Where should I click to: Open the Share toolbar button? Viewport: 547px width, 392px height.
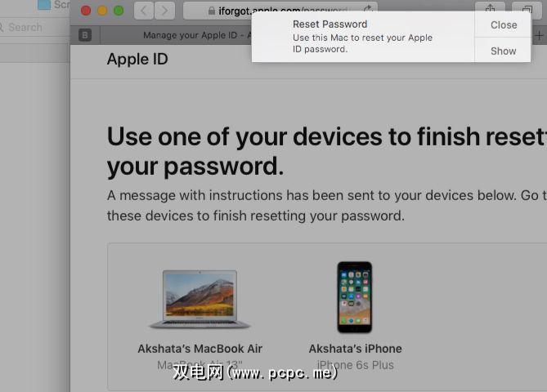(x=490, y=7)
